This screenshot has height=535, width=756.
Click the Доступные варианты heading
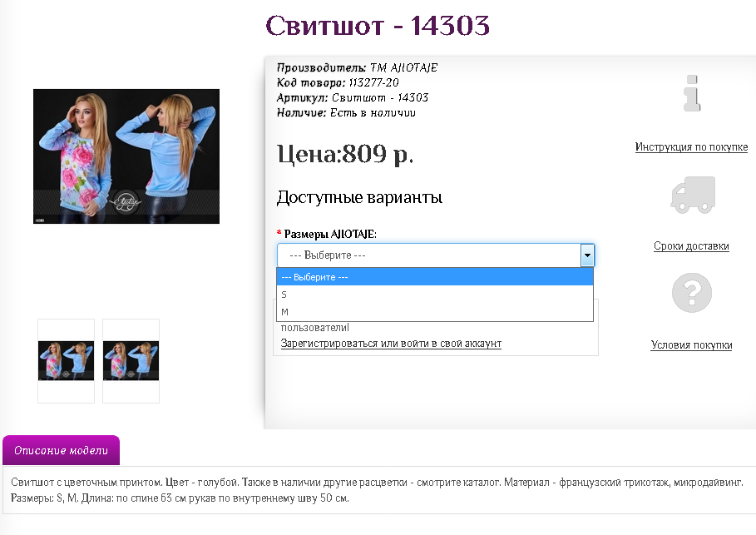click(359, 197)
